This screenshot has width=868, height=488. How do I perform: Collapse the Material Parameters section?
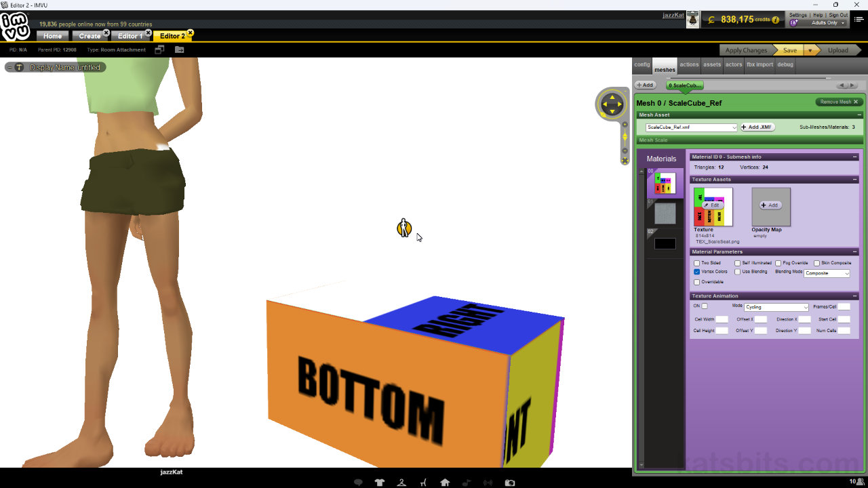855,251
